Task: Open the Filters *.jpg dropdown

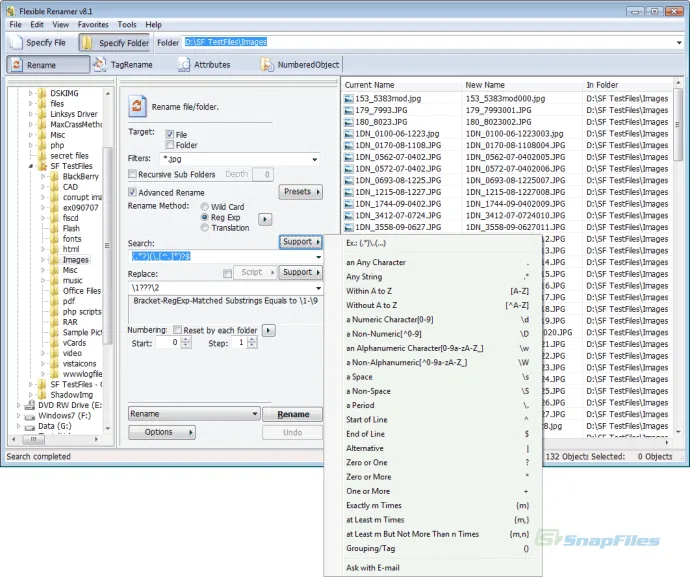Action: 315,159
